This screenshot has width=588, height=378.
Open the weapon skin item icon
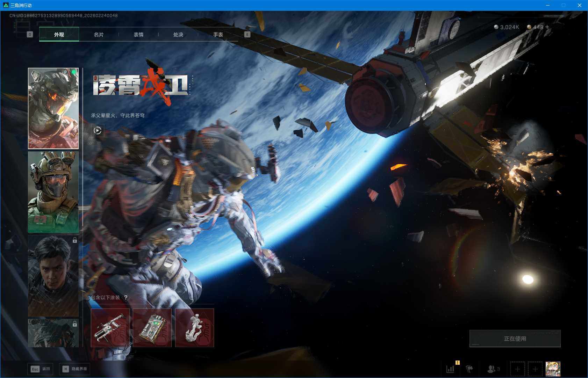coord(110,328)
